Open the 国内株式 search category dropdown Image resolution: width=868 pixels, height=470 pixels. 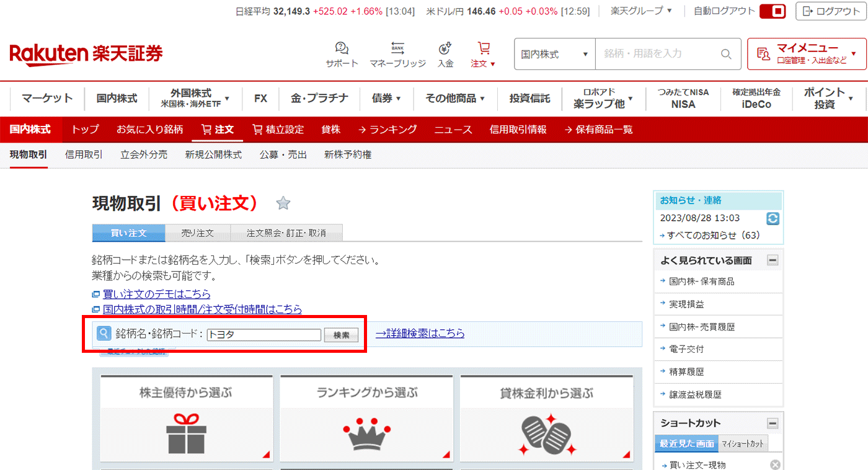(x=555, y=55)
